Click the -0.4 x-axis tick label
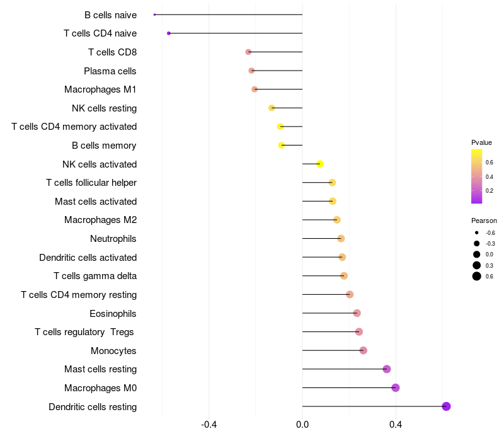Viewport: 504px width, 441px height. [209, 425]
